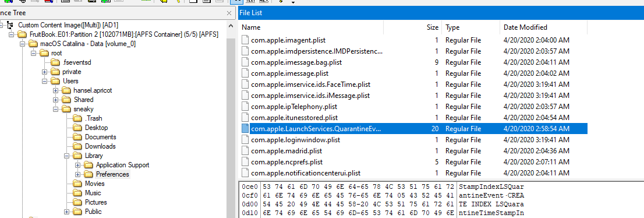Collapse the Library folder node

tap(66, 156)
